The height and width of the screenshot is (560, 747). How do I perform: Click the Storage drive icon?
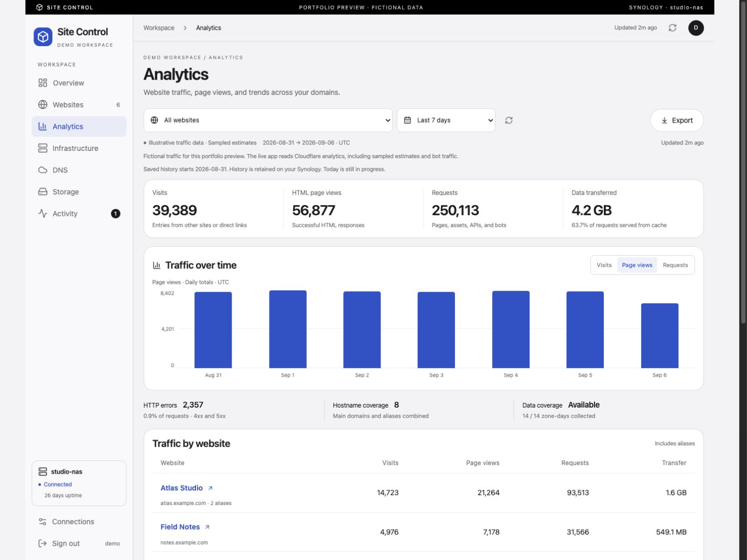point(43,192)
